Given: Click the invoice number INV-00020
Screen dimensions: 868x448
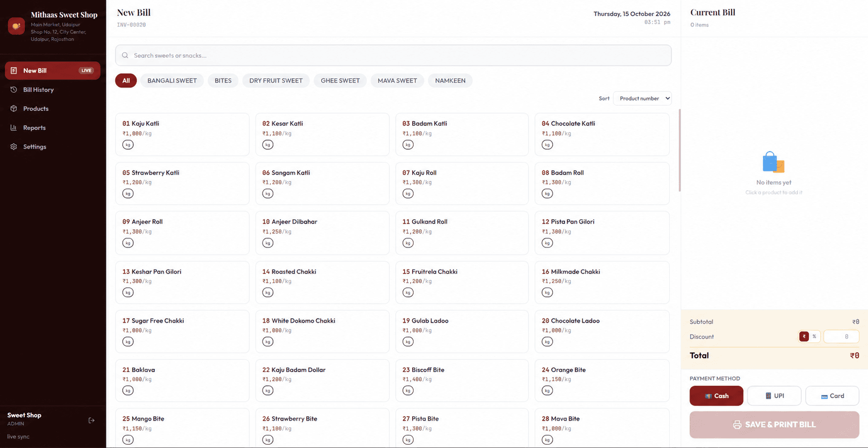Looking at the screenshot, I should click(x=131, y=25).
